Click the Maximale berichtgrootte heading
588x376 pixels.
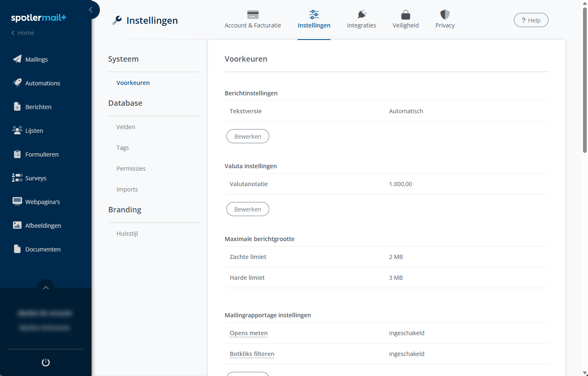pos(260,239)
